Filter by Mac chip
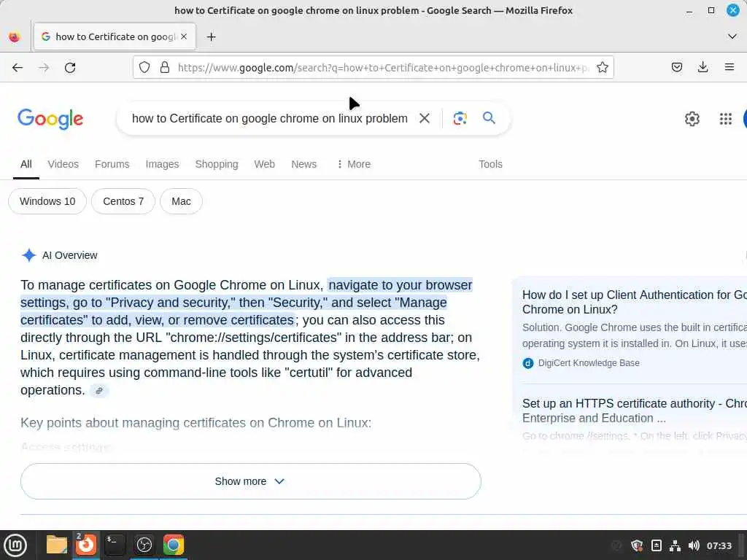The height and width of the screenshot is (560, 747). pyautogui.click(x=181, y=201)
